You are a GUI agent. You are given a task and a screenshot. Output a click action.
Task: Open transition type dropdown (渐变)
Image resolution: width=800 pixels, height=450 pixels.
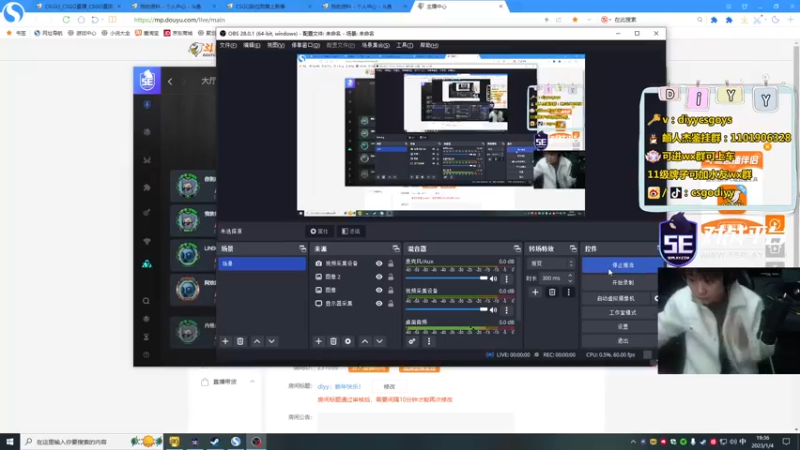point(551,263)
